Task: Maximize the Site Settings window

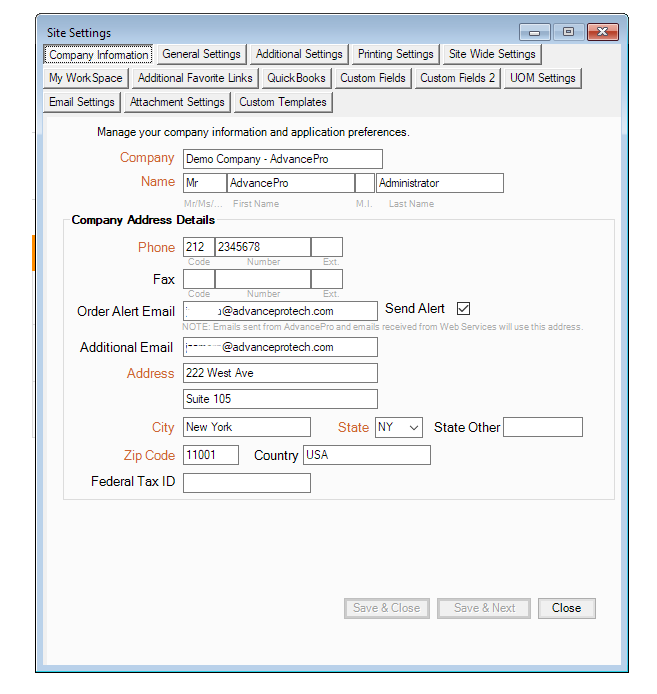Action: 567,33
